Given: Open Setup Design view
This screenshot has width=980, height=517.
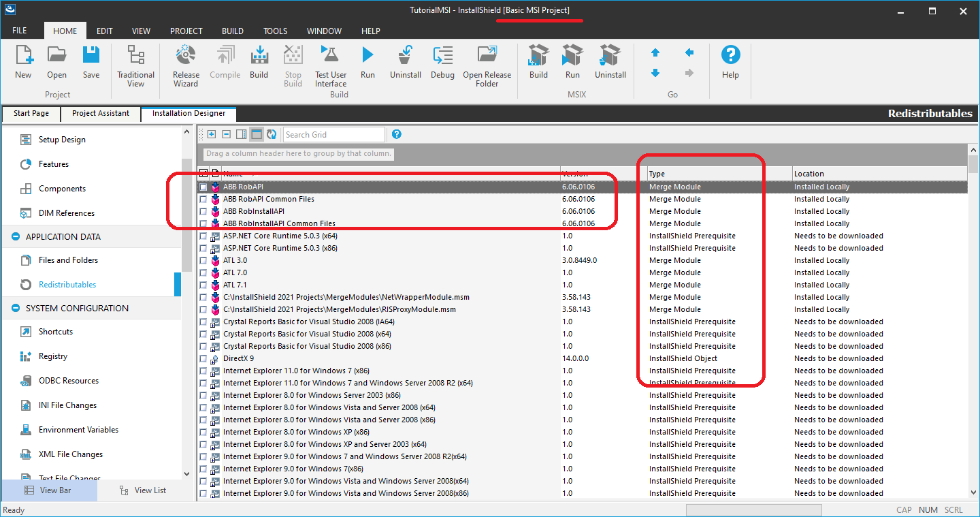Looking at the screenshot, I should coord(62,140).
